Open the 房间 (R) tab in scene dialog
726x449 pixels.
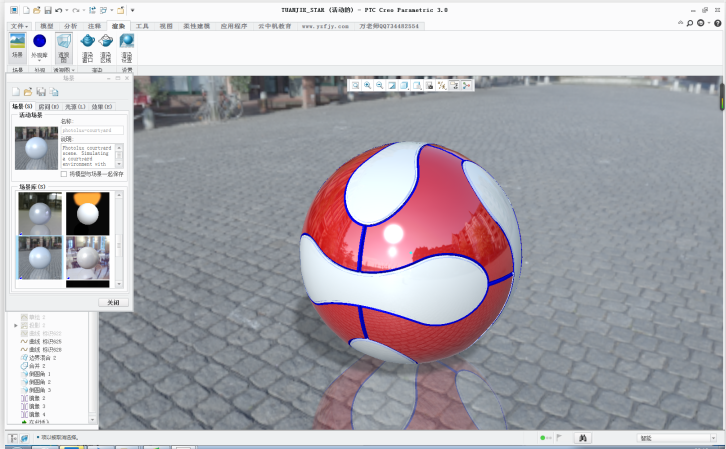[x=49, y=106]
